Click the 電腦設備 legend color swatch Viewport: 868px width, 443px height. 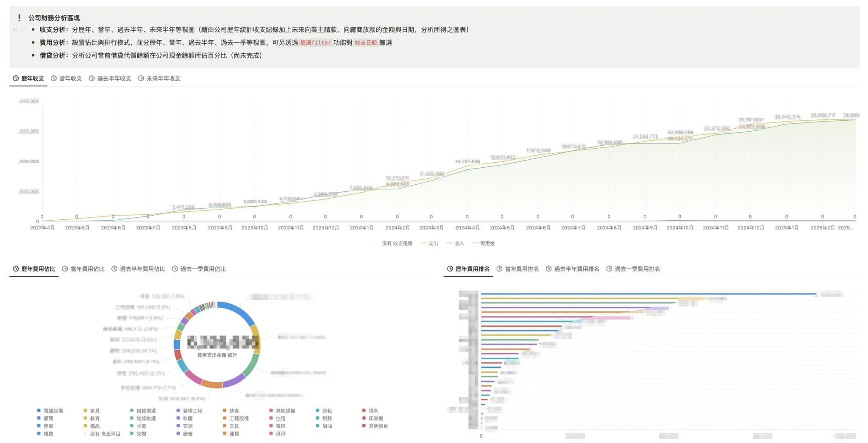click(x=39, y=410)
